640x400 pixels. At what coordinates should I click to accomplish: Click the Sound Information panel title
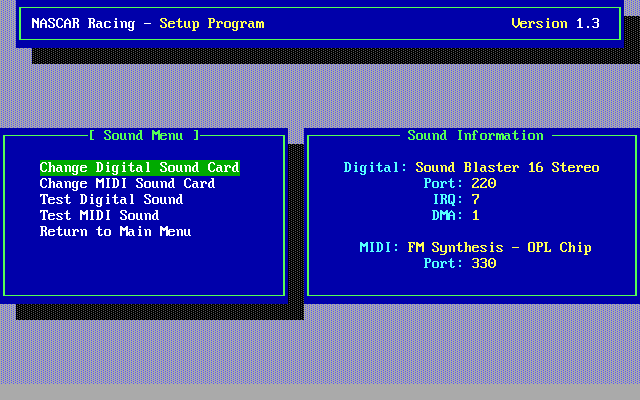coord(476,136)
